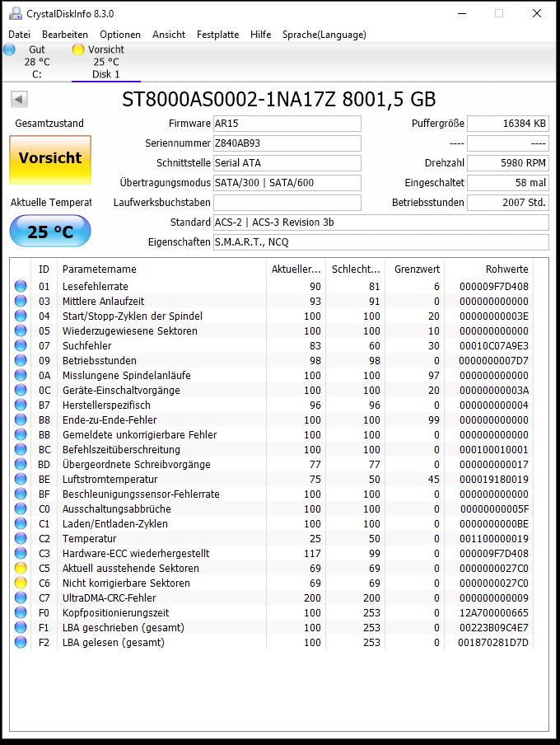Click status icon for LBA geschrieben (gesamt)
Screen dimensions: 560x745
tap(21, 627)
